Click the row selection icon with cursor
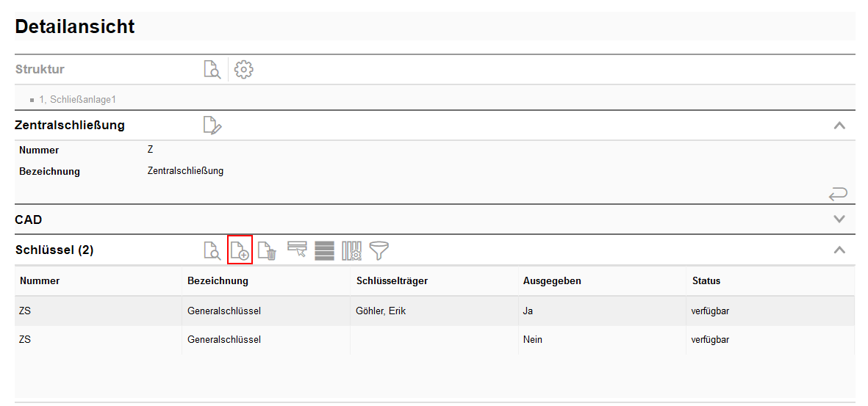Viewport: 868px width, 406px height. pos(297,250)
